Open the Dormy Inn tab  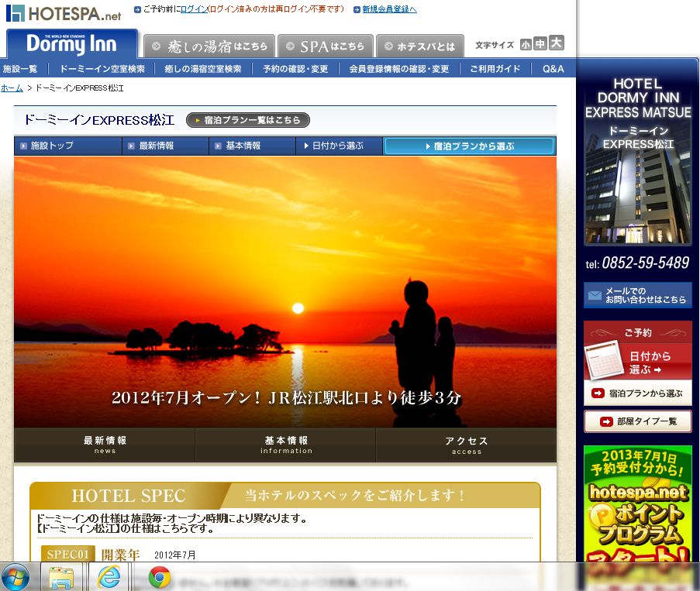[71, 44]
